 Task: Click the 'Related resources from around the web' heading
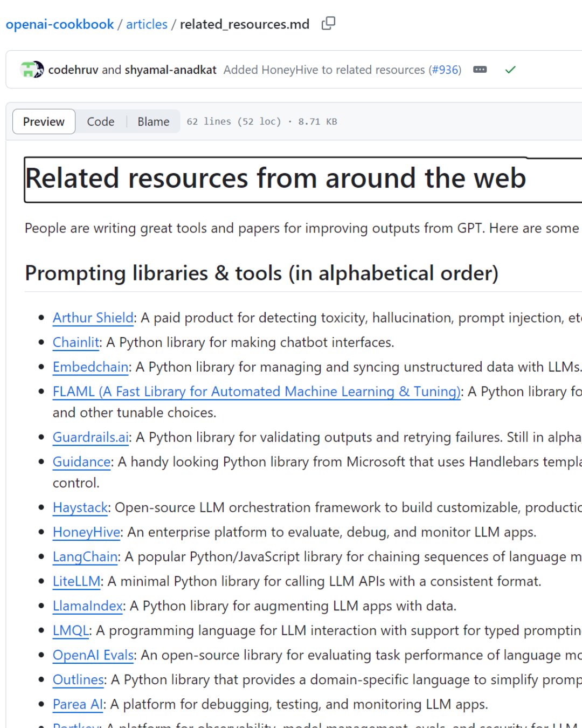(275, 178)
